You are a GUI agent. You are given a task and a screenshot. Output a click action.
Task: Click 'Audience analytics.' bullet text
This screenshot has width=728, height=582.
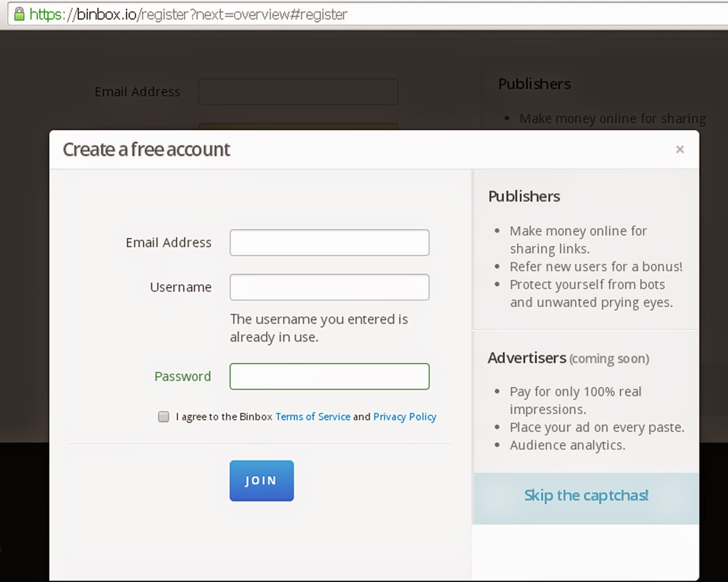click(x=567, y=445)
